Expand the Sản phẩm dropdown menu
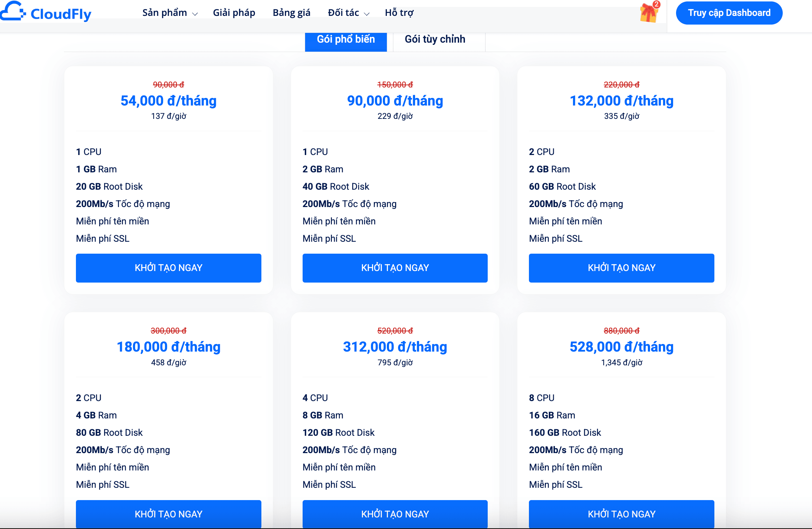Viewport: 812px width, 529px height. click(170, 13)
